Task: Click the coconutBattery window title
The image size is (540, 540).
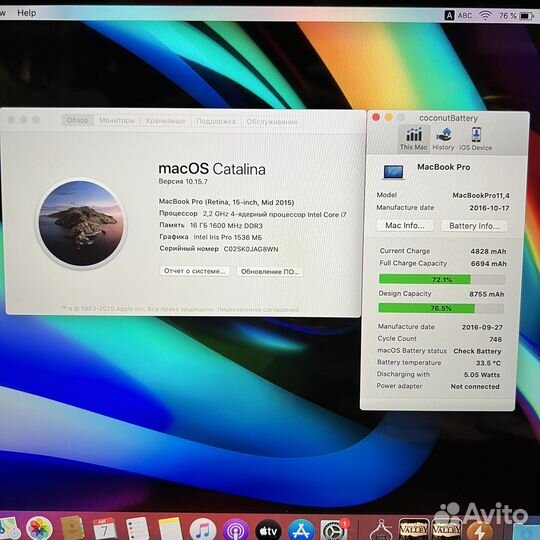Action: 448,118
